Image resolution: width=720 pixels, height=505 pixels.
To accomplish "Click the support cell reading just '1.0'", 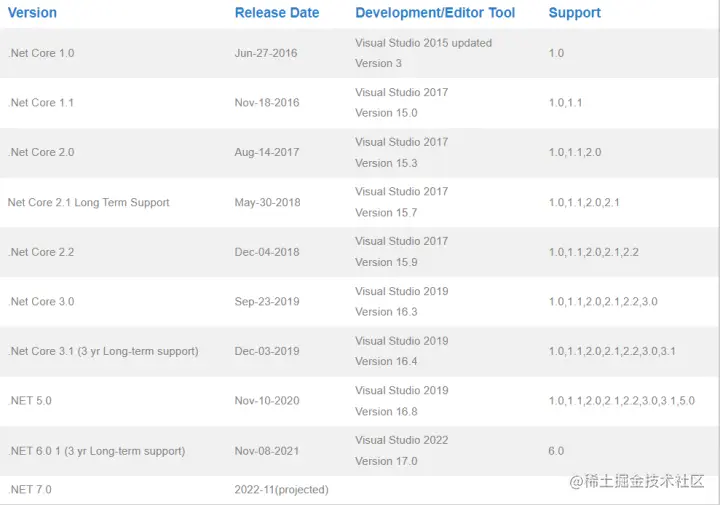I will tap(557, 53).
